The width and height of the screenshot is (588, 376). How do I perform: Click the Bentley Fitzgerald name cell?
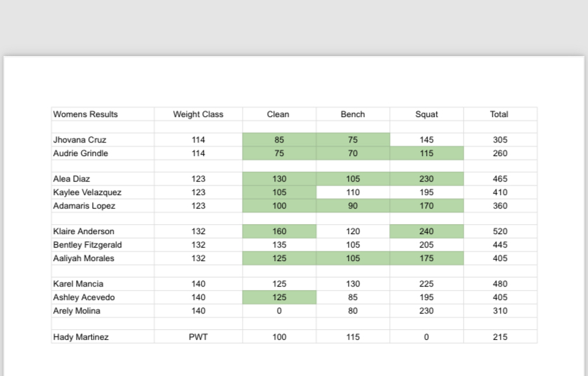103,245
